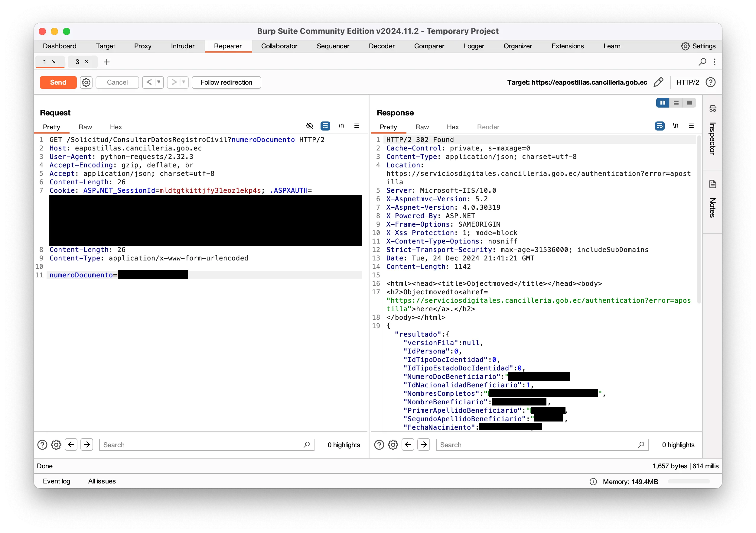
Task: Open Repeater help question mark icon
Action: tap(711, 82)
